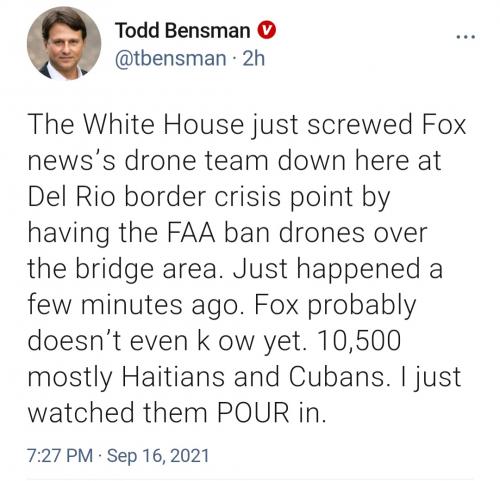The image size is (500, 481).
Task: Click 'drone team' in the second line
Action: pos(197,161)
